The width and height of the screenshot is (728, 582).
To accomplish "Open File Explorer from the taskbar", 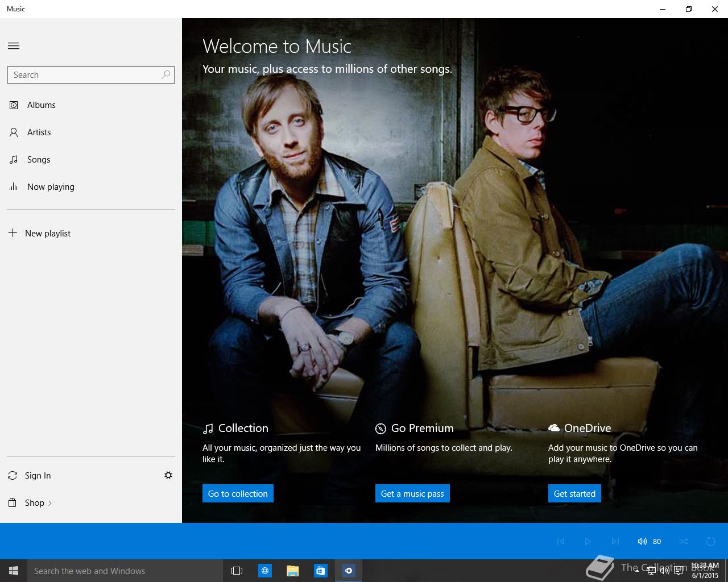I will tap(293, 571).
